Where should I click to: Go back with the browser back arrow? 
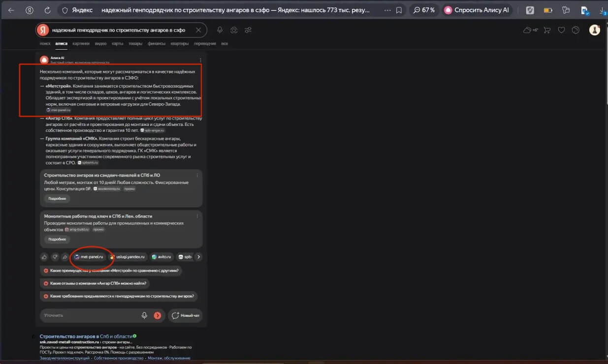pos(11,10)
